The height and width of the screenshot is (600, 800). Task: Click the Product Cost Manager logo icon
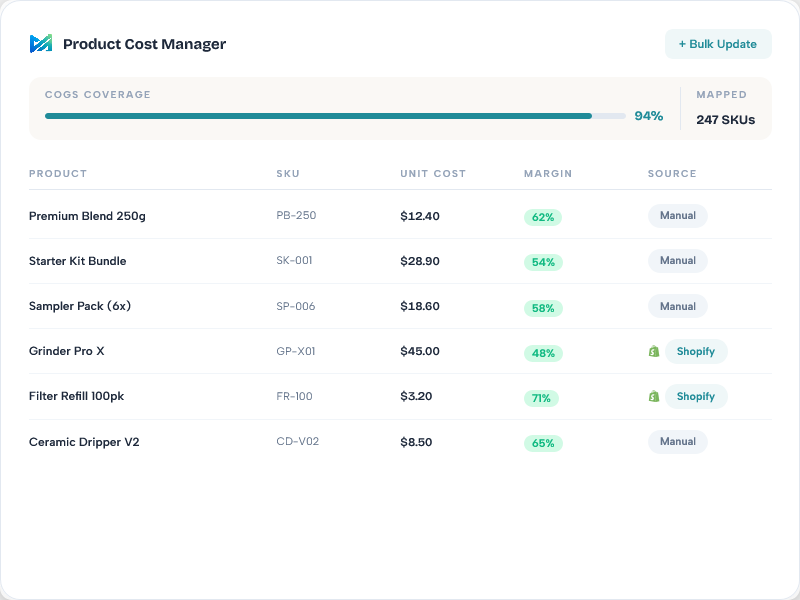pyautogui.click(x=40, y=44)
